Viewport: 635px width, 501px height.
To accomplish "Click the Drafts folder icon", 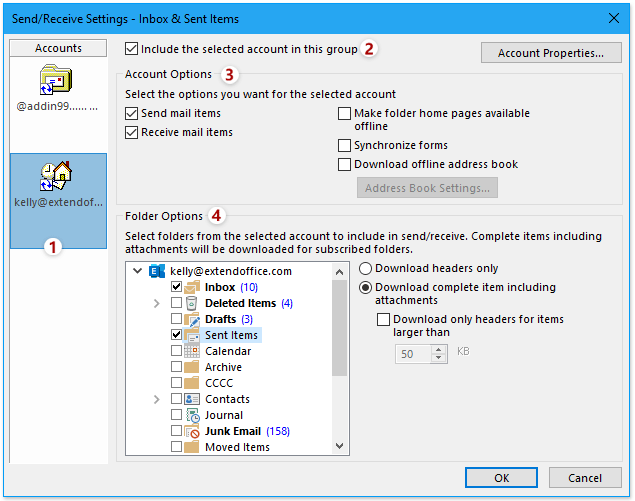I will pos(193,319).
